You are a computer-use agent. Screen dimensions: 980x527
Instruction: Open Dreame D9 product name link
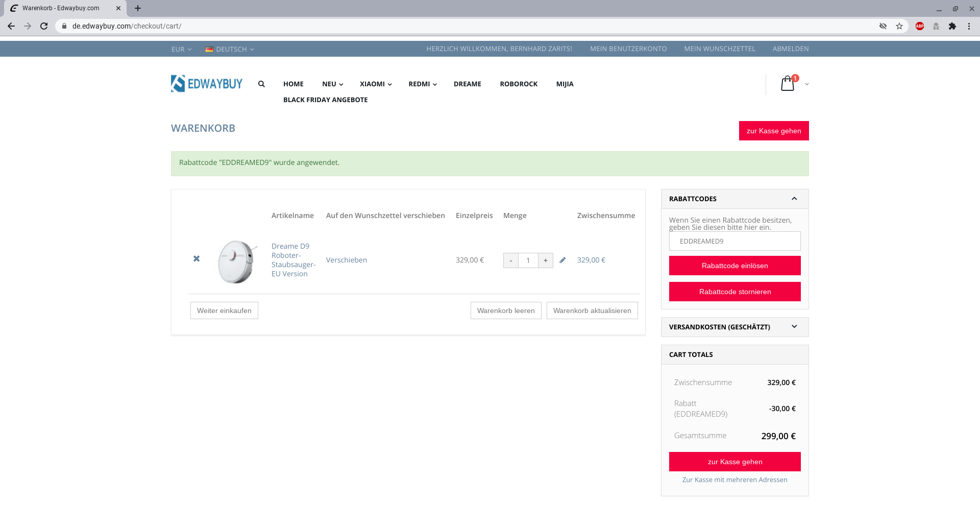click(293, 260)
